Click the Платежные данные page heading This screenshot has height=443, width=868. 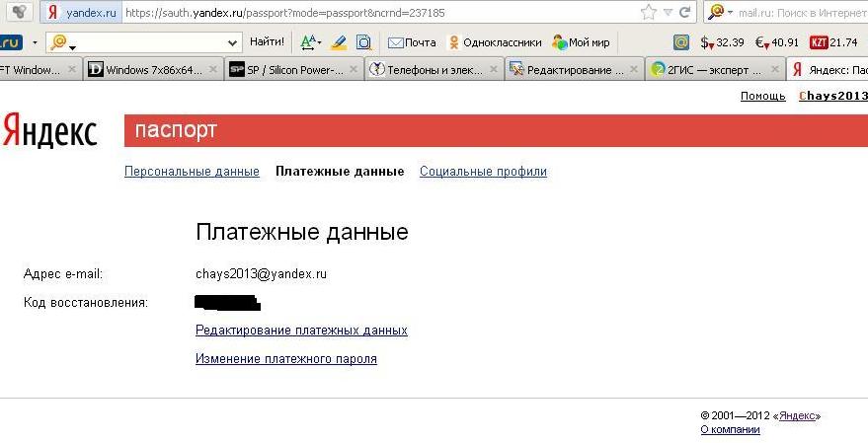point(302,232)
